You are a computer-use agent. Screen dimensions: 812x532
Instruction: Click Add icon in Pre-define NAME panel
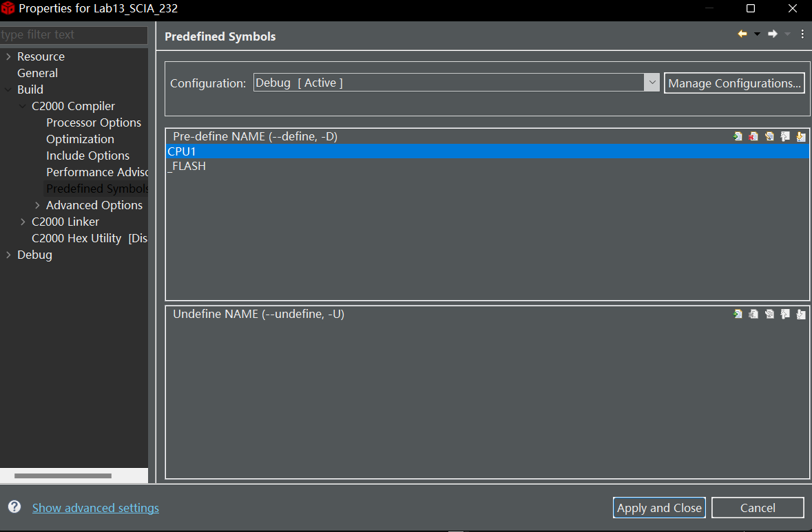click(x=738, y=136)
